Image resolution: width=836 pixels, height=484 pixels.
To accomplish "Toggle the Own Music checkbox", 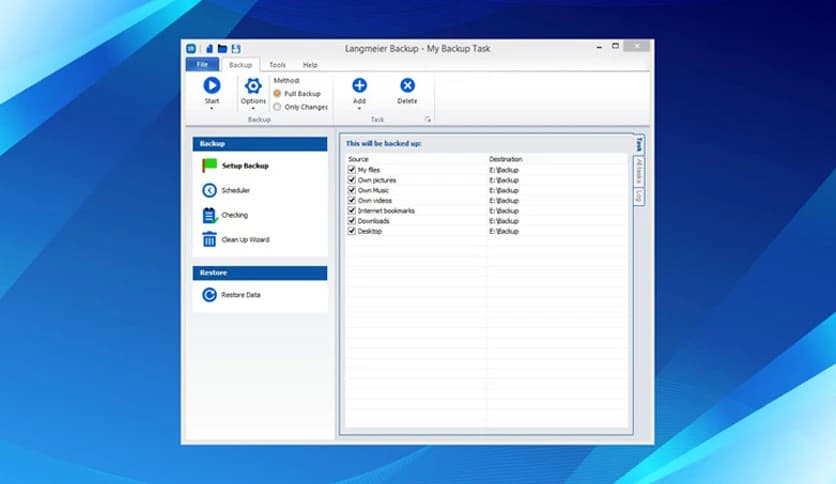I will (352, 190).
